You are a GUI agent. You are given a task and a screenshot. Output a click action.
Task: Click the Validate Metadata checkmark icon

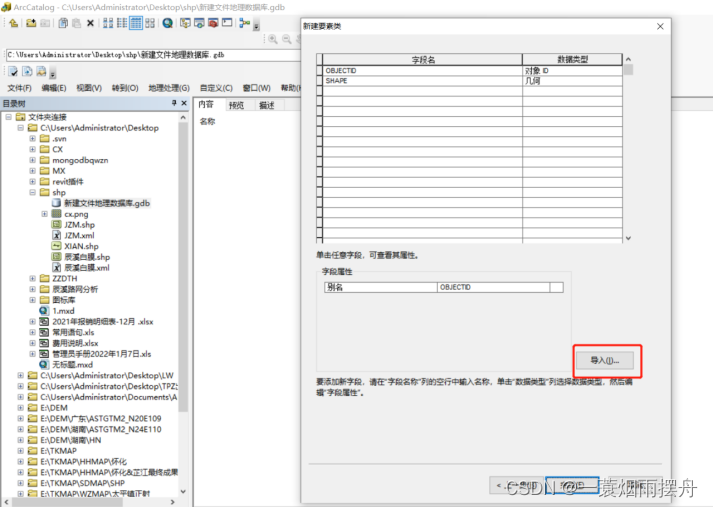(x=13, y=71)
